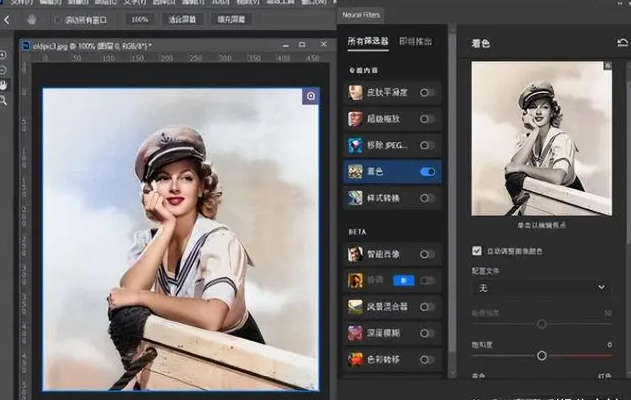The height and width of the screenshot is (400, 631).
Task: Click the zoom in plus icon
Action: [4, 55]
